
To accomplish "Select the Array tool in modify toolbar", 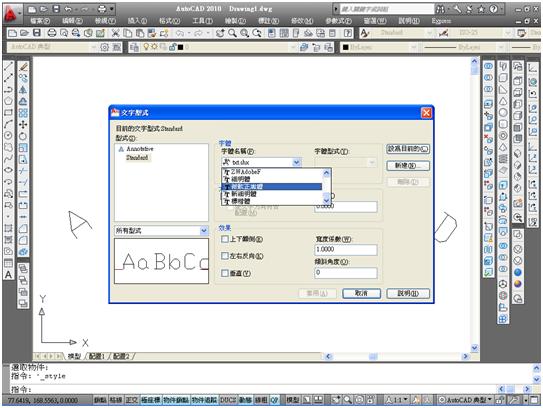I will pos(23,113).
